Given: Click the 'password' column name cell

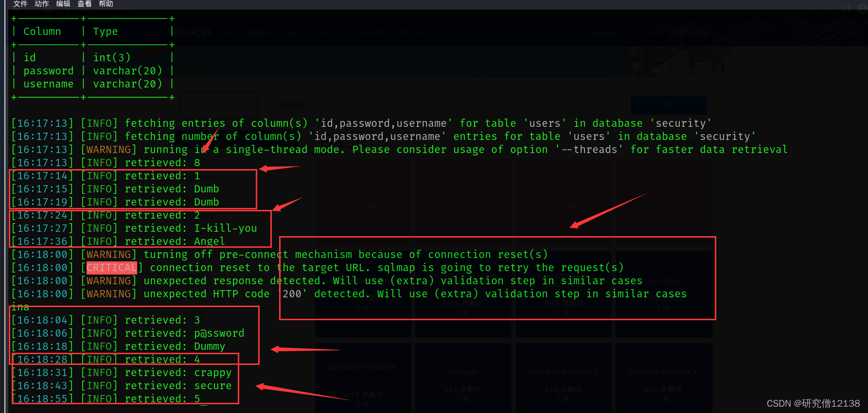Looking at the screenshot, I should (x=49, y=71).
